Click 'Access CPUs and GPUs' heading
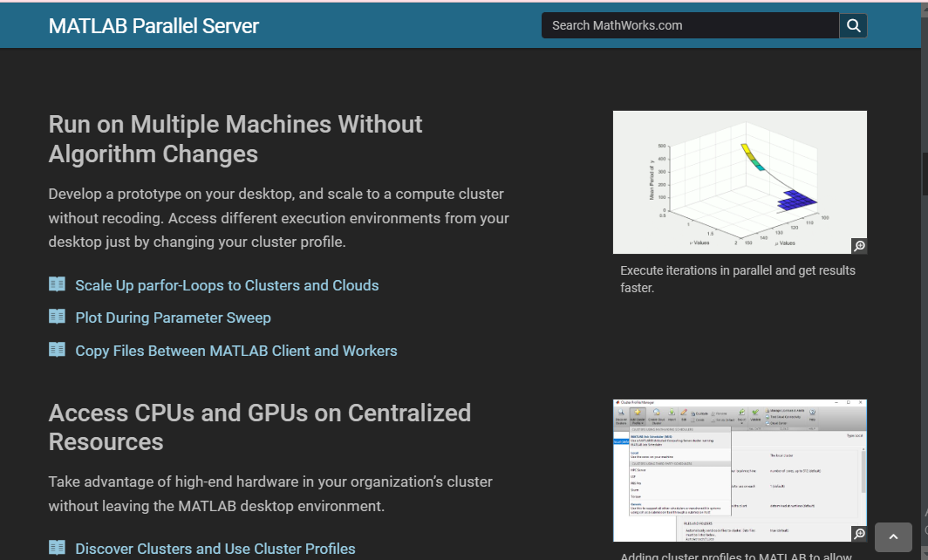 tap(260, 427)
